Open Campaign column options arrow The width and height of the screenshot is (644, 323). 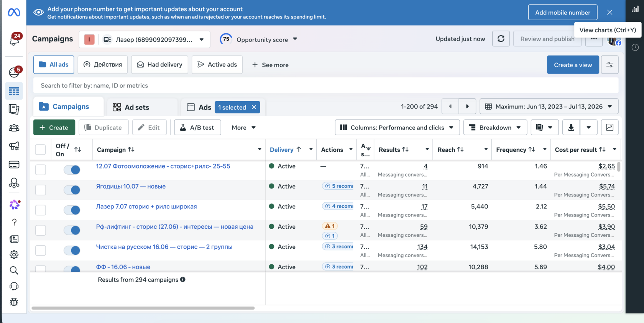(x=260, y=149)
